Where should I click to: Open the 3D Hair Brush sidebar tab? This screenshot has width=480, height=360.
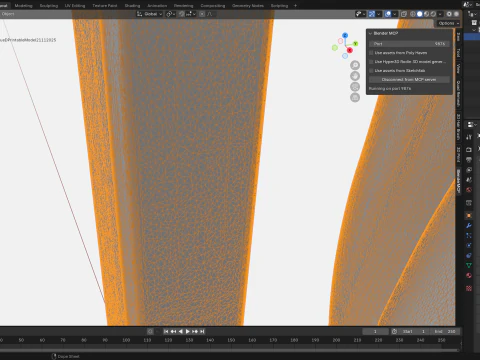458,127
